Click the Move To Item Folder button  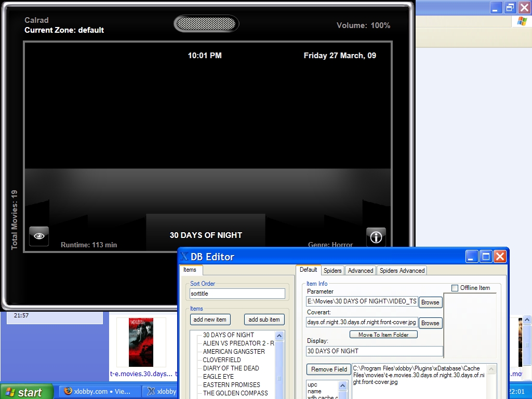[x=383, y=335]
